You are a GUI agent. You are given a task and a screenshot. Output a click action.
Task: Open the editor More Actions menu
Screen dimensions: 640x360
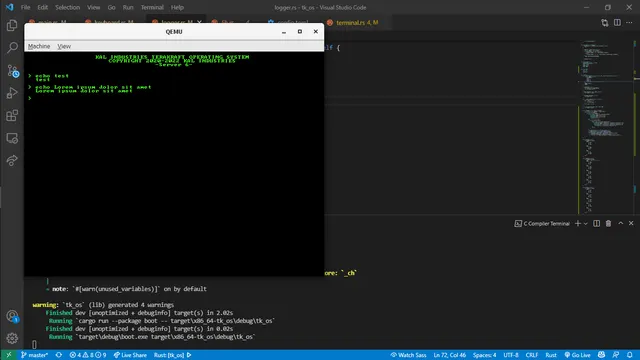[629, 22]
